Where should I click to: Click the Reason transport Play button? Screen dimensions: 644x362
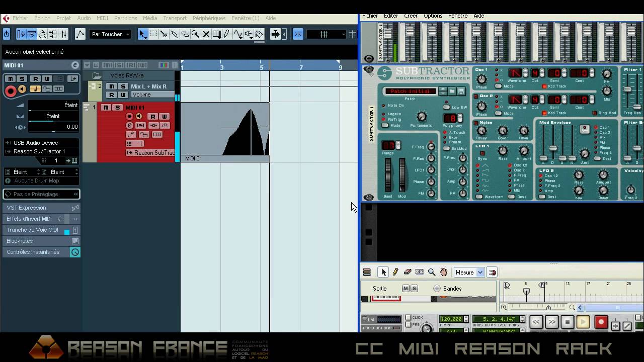point(583,322)
